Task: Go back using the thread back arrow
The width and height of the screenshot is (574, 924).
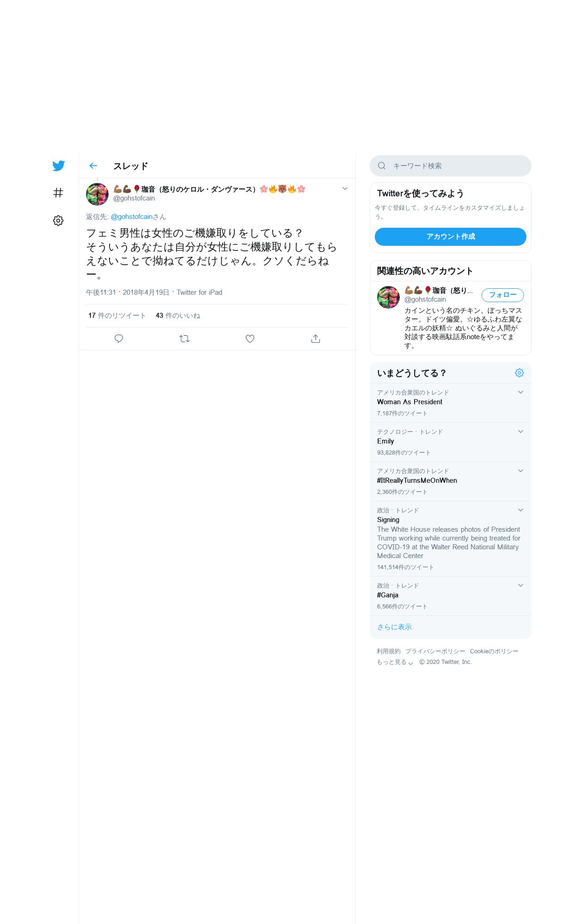Action: pos(93,166)
